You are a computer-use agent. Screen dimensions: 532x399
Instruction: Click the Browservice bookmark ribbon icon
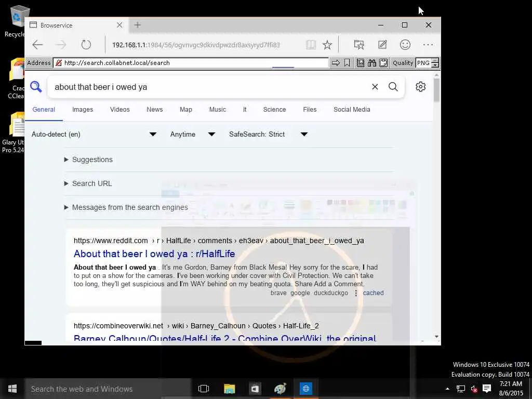point(347,63)
